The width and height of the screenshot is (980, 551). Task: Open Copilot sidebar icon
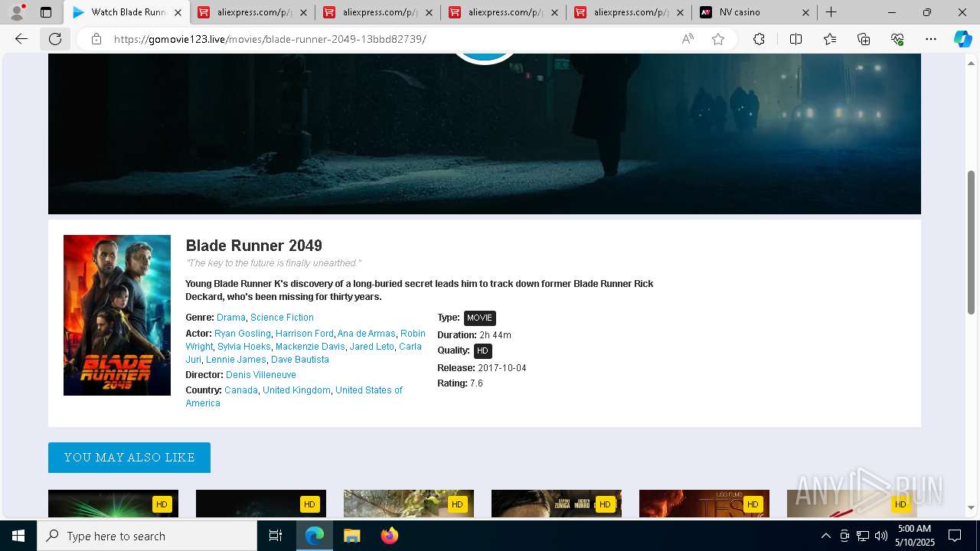[962, 39]
